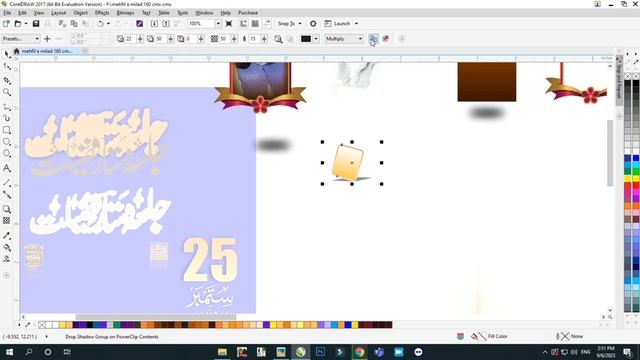The width and height of the screenshot is (640, 360).
Task: Click the Fill Color indicator in status bar
Action: [x=489, y=336]
